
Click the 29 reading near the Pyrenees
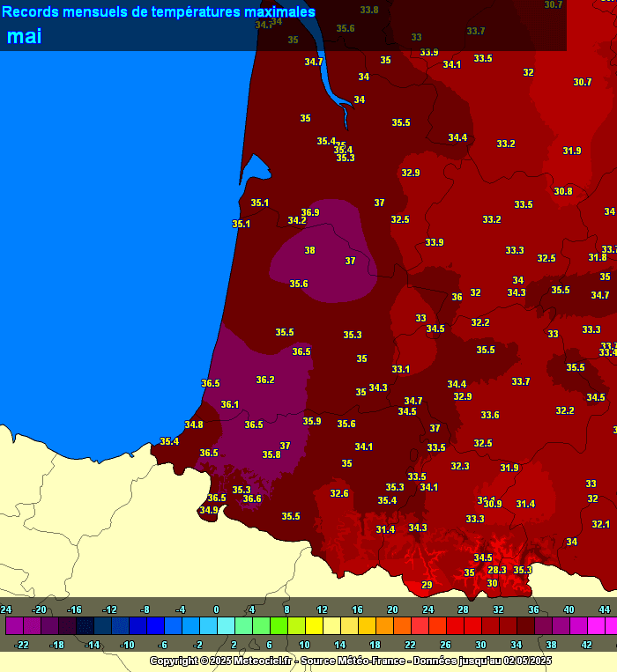(427, 585)
